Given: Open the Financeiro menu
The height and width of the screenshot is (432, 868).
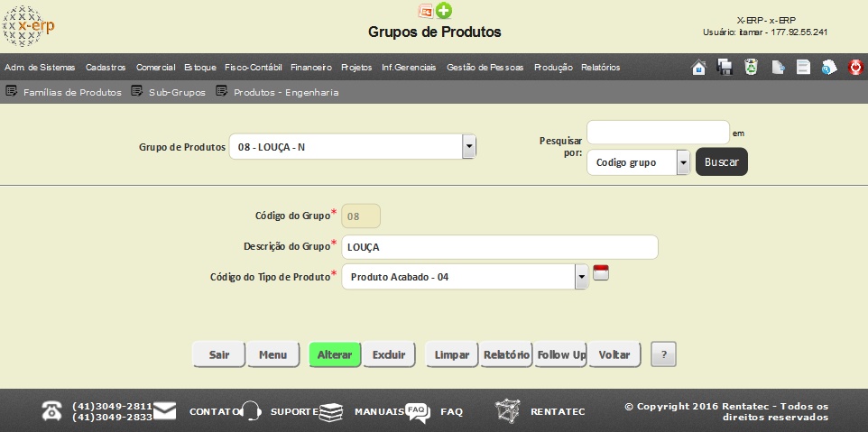Looking at the screenshot, I should pos(311,68).
